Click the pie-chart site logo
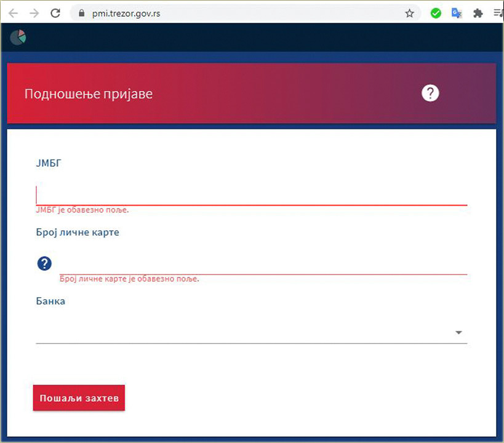504x443 pixels. pyautogui.click(x=18, y=38)
